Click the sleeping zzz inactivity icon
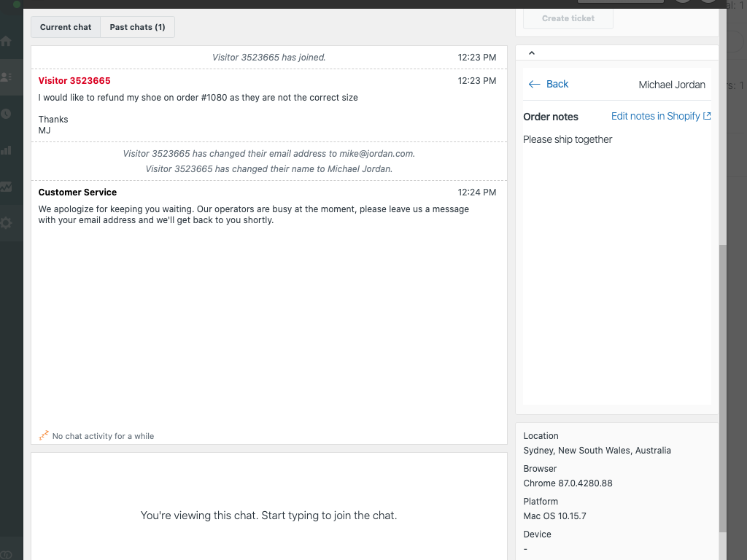The image size is (747, 560). 44,436
